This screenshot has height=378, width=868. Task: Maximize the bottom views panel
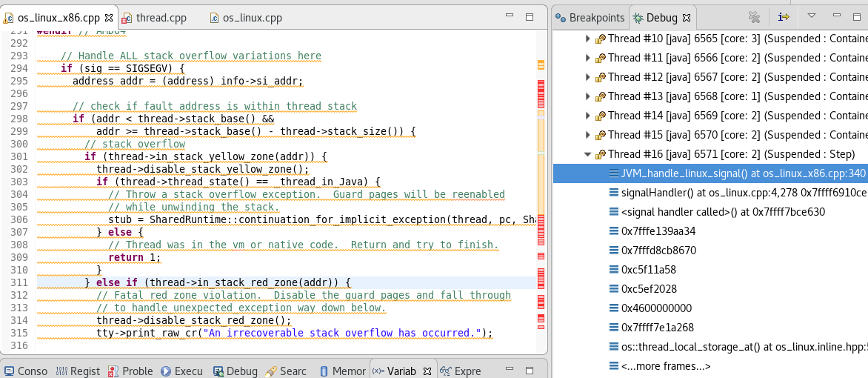pos(530,371)
